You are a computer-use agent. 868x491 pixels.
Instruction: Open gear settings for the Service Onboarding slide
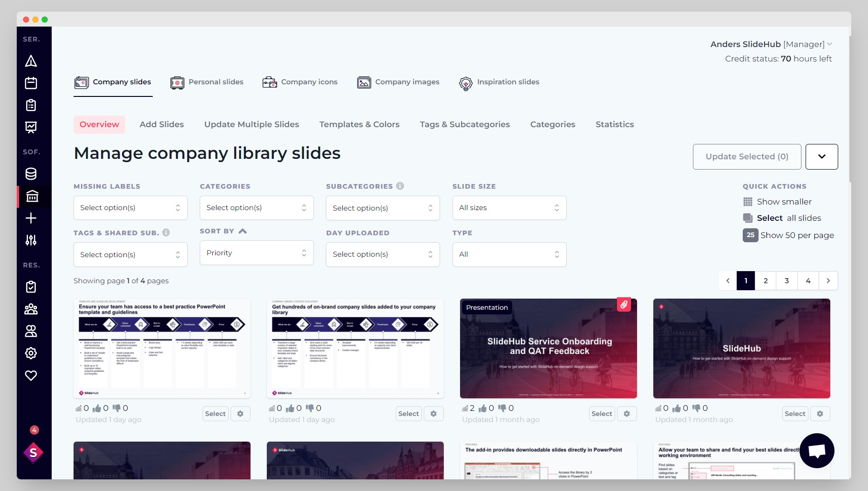coord(627,414)
